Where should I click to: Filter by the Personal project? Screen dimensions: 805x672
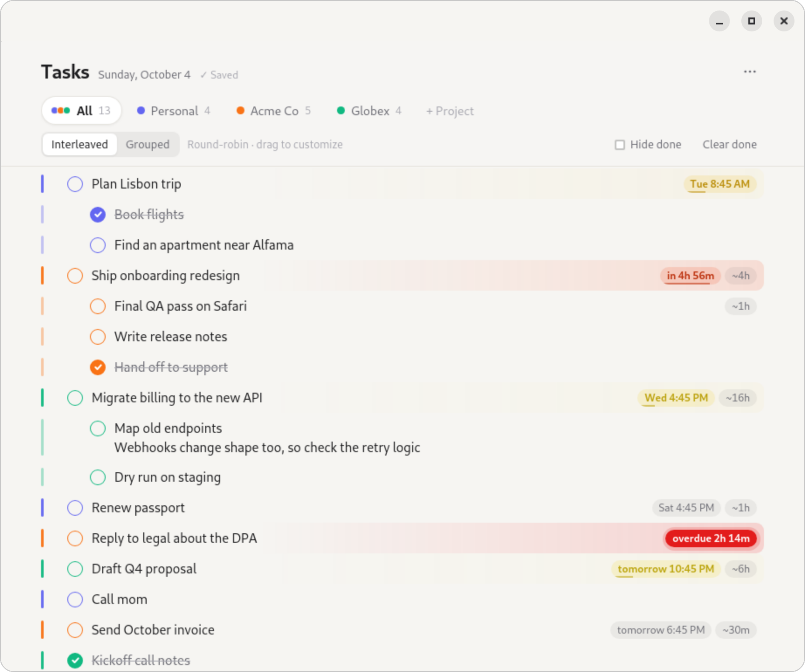(174, 111)
